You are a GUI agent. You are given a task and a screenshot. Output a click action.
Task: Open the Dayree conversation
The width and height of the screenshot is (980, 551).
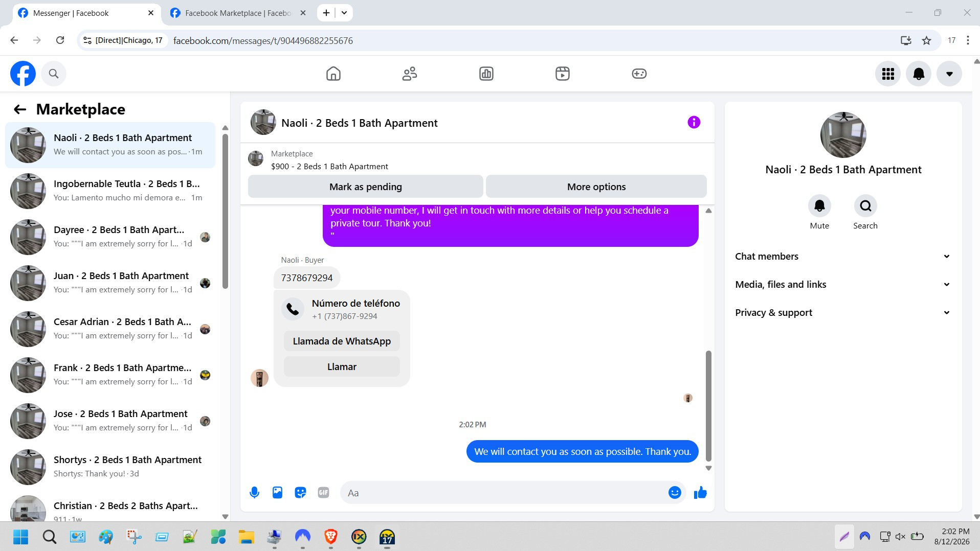[110, 237]
